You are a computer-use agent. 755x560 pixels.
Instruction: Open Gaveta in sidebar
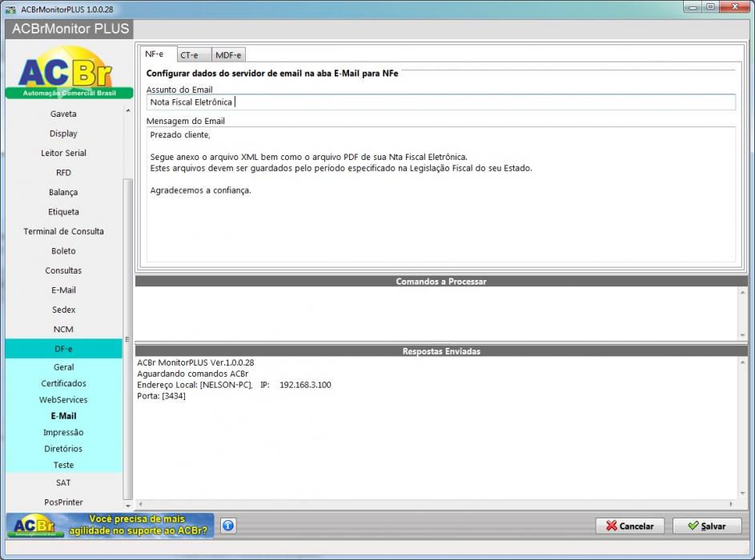click(x=63, y=114)
